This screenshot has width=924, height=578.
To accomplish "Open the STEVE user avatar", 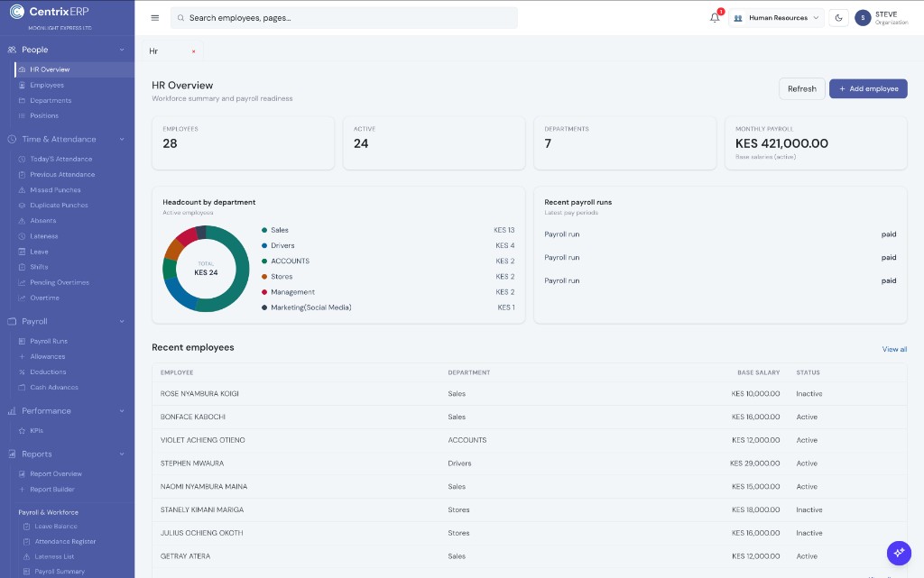I will point(863,18).
